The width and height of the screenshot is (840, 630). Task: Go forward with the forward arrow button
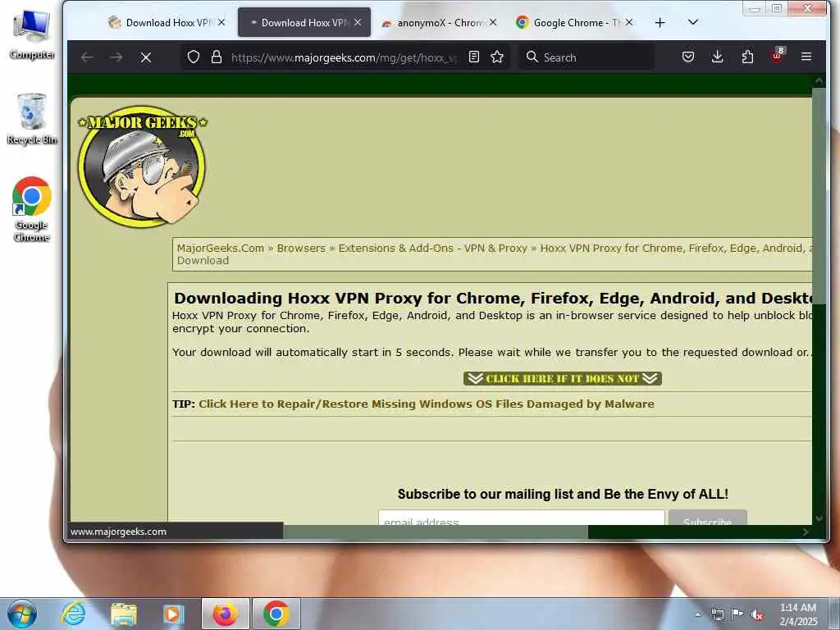tap(116, 57)
